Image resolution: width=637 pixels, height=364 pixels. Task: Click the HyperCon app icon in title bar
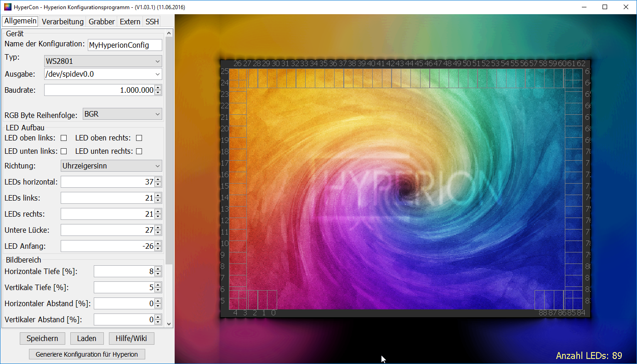pyautogui.click(x=8, y=7)
